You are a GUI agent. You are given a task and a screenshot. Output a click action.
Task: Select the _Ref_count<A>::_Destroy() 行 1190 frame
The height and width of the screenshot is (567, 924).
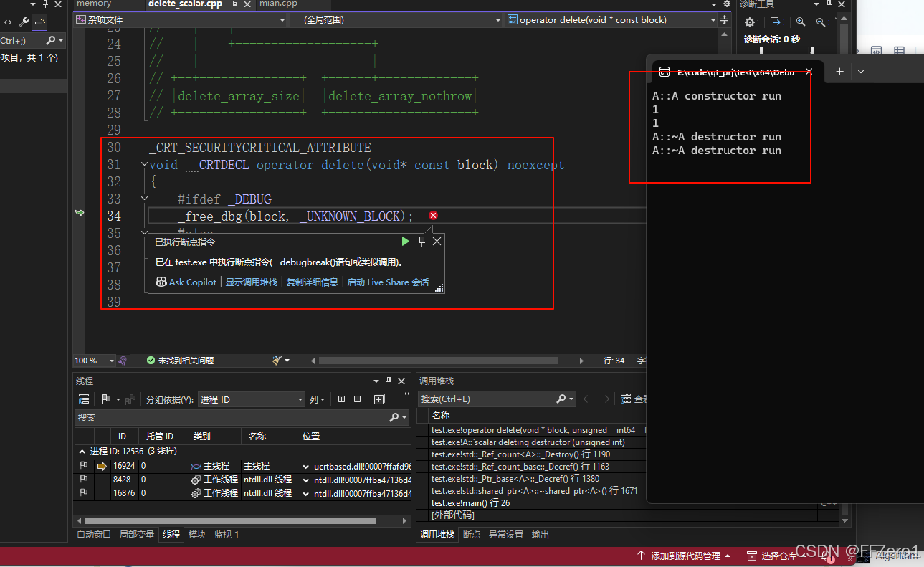(x=520, y=454)
